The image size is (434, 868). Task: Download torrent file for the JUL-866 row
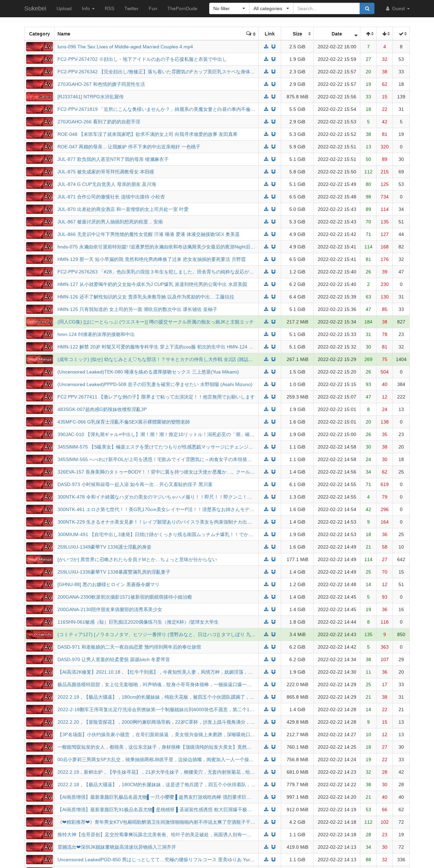[266, 234]
